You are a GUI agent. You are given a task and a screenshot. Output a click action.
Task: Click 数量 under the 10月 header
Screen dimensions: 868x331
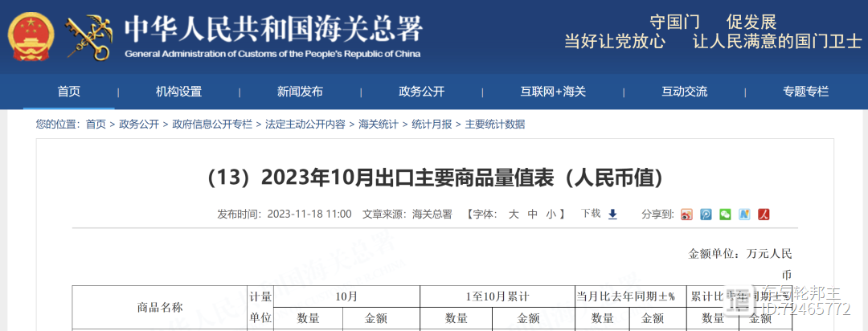pos(309,318)
